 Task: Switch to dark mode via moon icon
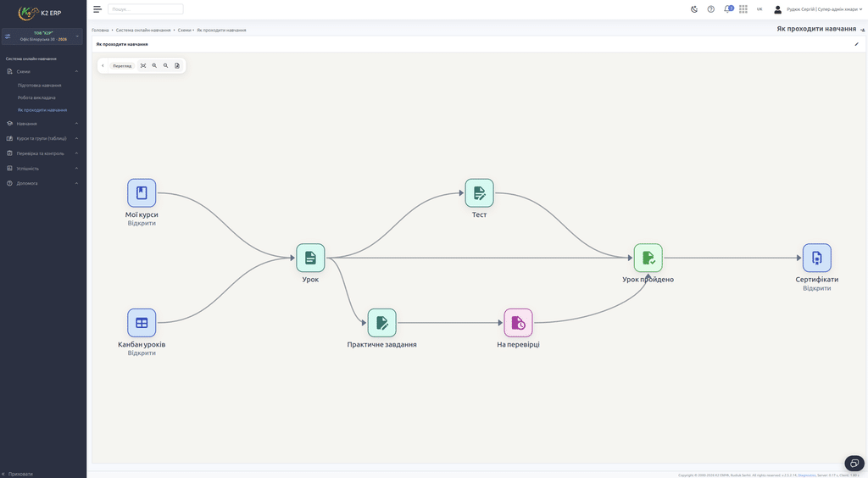tap(694, 8)
